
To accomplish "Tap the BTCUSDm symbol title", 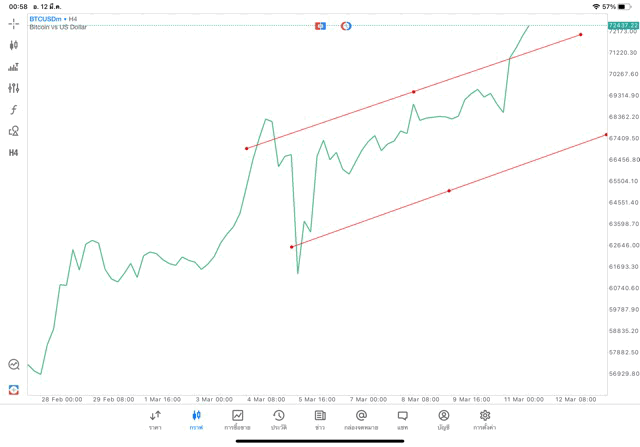I will 48,19.
